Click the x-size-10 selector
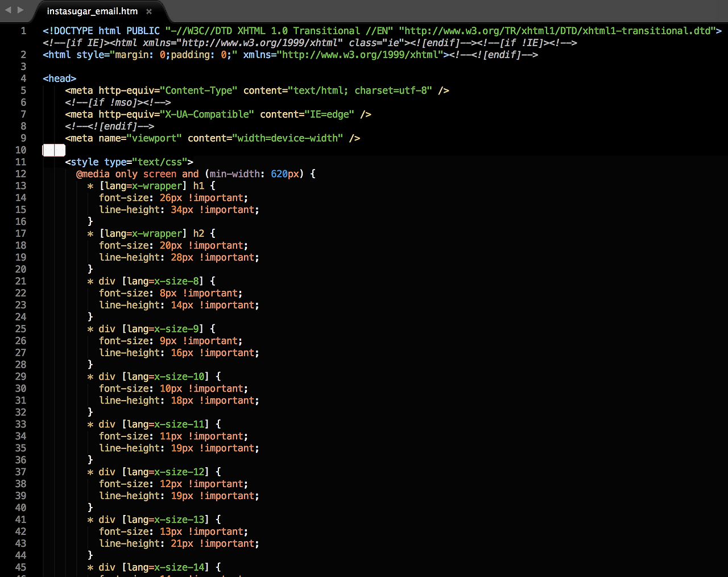Viewport: 728px width, 577px height. pos(154,377)
